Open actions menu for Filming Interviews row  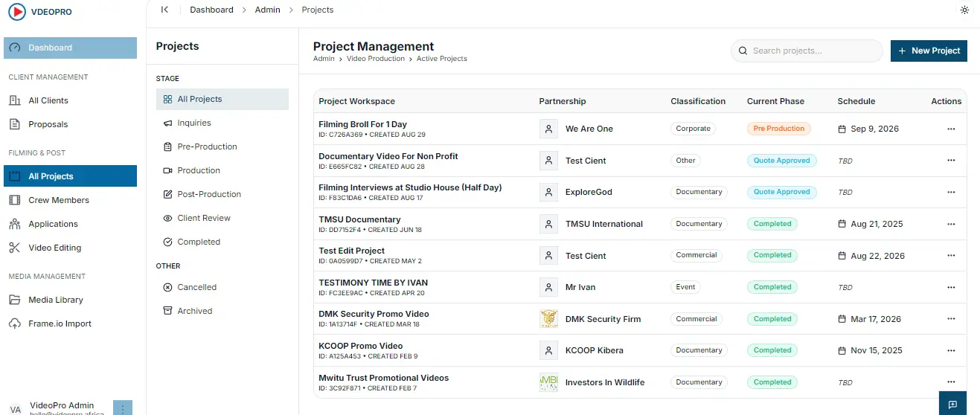951,192
